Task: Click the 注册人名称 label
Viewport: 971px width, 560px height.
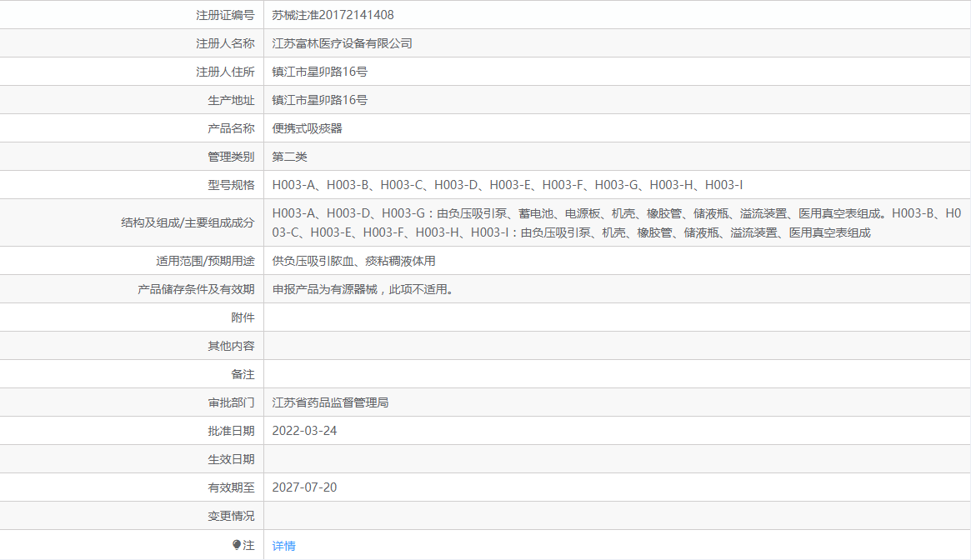Action: pyautogui.click(x=225, y=43)
